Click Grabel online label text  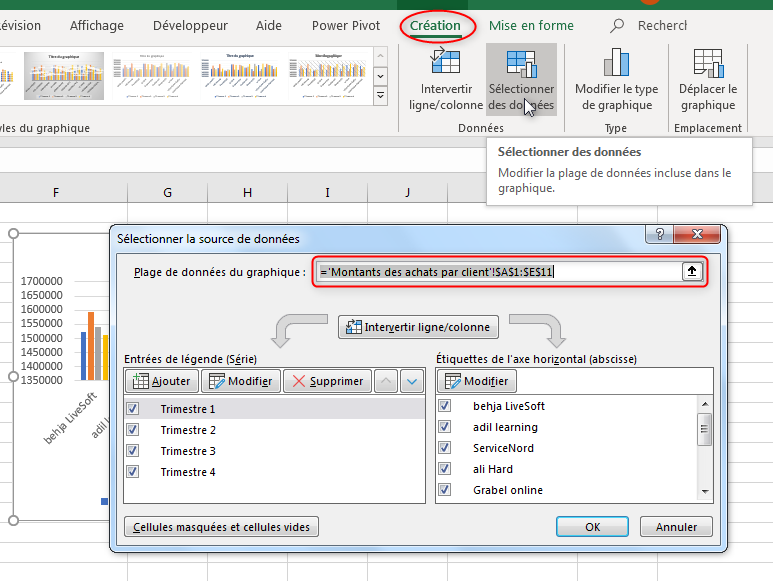[x=508, y=490]
